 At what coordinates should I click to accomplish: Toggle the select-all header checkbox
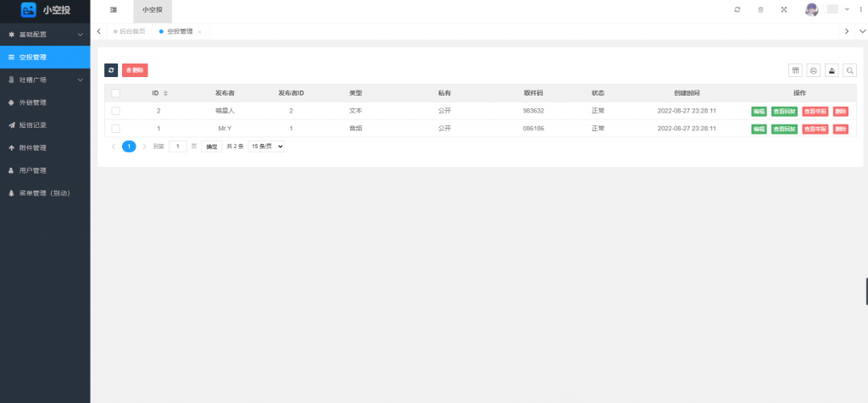pyautogui.click(x=115, y=93)
